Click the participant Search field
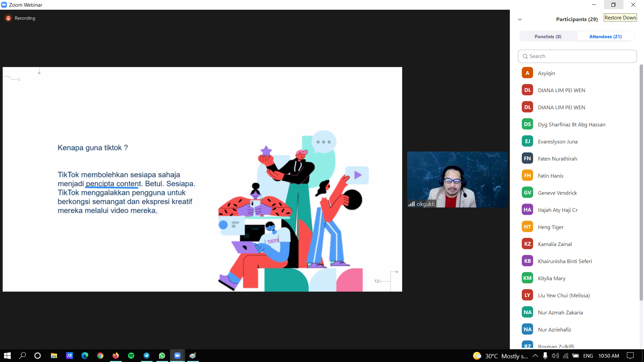The height and width of the screenshot is (362, 644). coord(577,56)
